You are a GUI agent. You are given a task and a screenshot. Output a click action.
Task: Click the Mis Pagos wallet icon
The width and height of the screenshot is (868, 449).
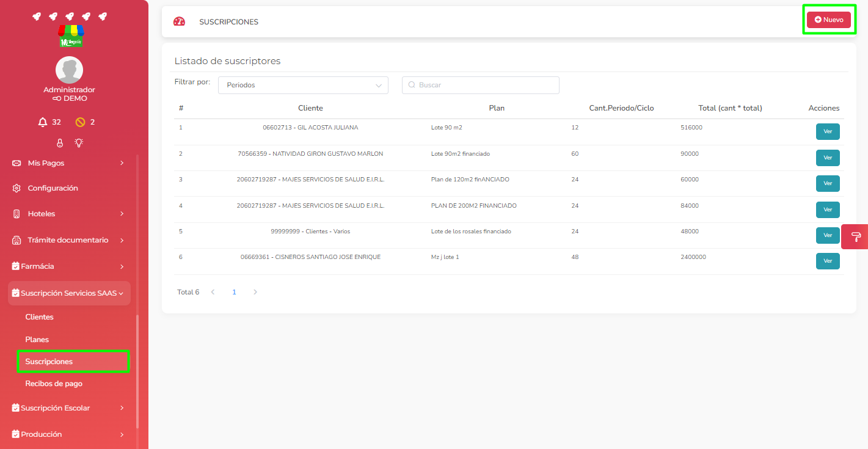16,163
